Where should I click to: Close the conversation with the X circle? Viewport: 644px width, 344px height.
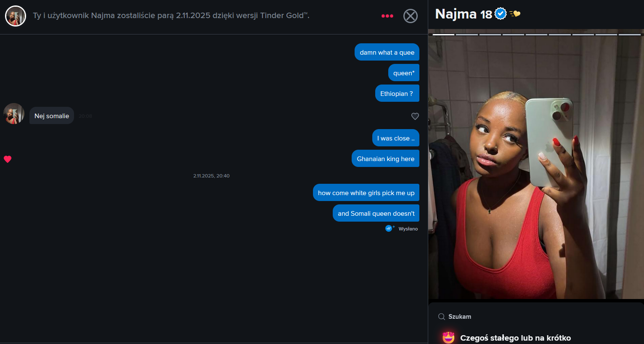[411, 16]
